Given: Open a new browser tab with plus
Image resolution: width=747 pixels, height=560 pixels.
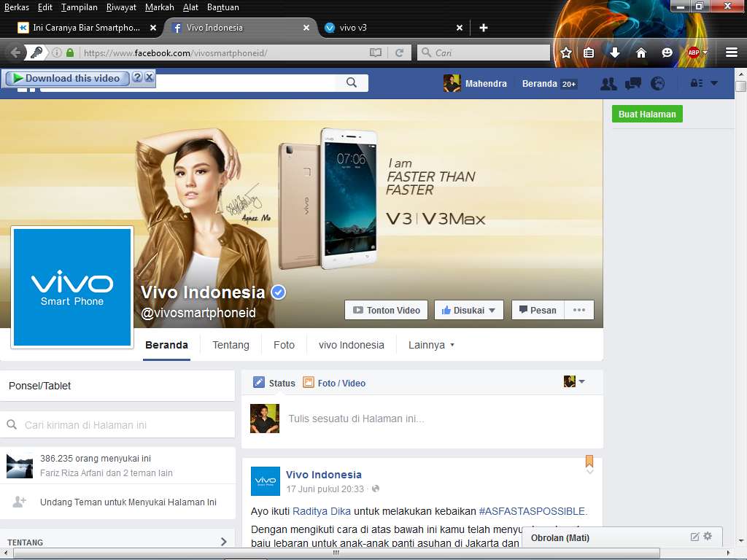Looking at the screenshot, I should (484, 28).
